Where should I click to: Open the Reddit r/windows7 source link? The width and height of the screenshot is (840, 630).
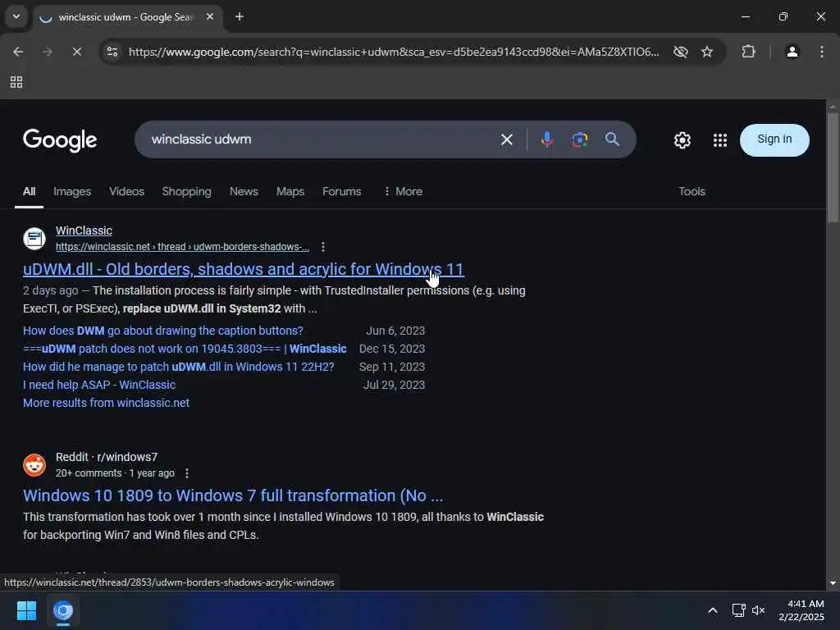(x=107, y=457)
